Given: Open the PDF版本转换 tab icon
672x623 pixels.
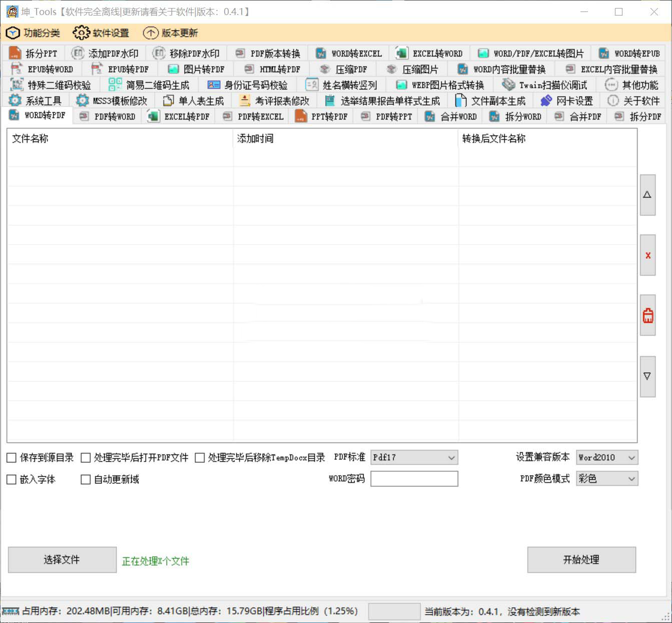Looking at the screenshot, I should click(240, 53).
